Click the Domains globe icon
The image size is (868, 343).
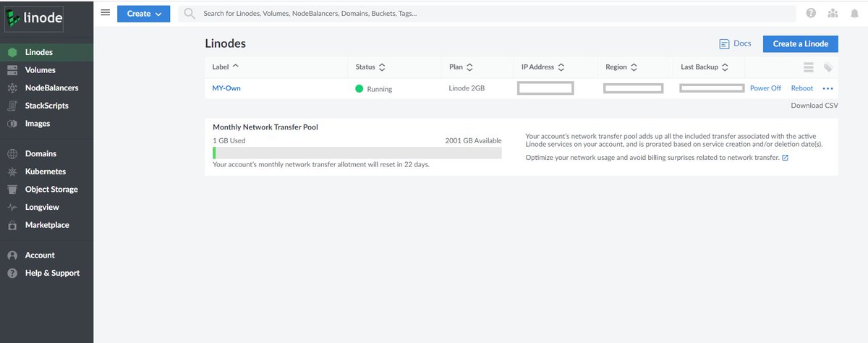pyautogui.click(x=12, y=153)
